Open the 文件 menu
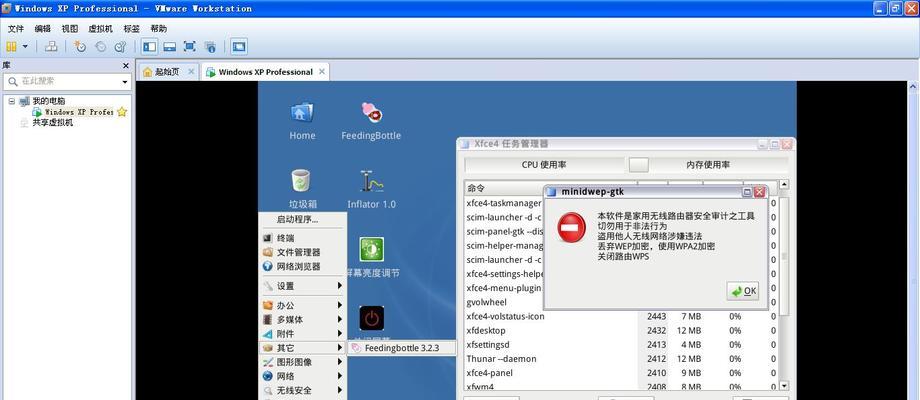 click(x=16, y=28)
